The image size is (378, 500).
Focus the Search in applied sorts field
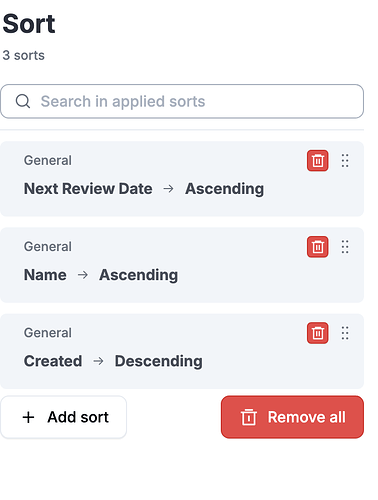pos(182,101)
